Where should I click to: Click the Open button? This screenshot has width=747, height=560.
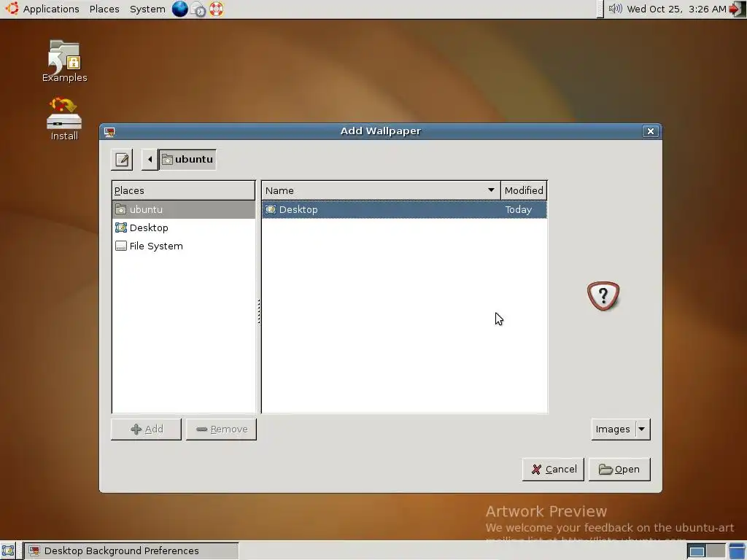pyautogui.click(x=619, y=469)
